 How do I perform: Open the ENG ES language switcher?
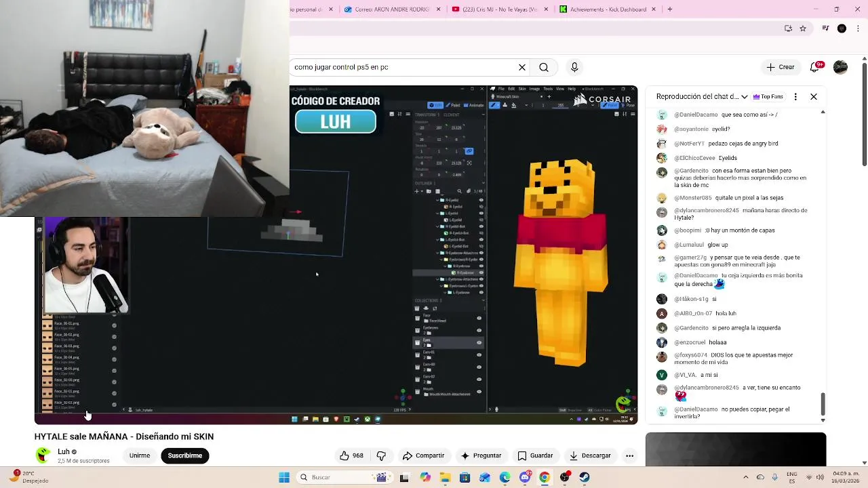coord(792,477)
